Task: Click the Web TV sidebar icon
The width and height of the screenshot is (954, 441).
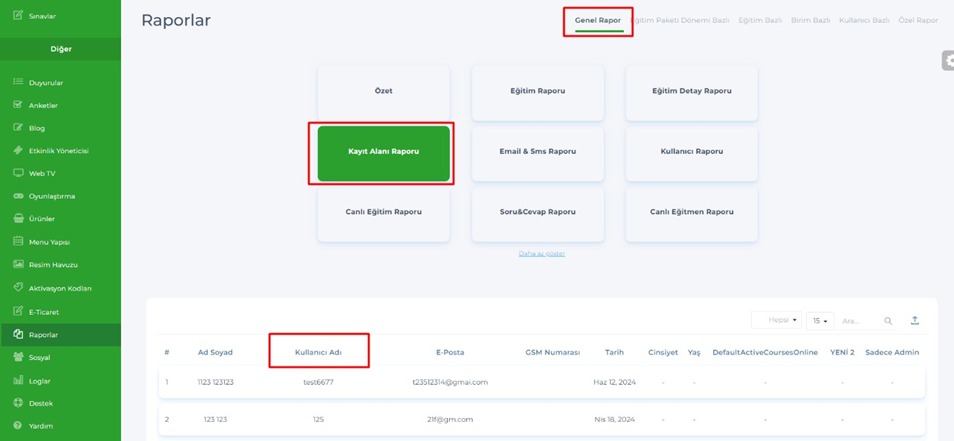Action: pos(18,173)
